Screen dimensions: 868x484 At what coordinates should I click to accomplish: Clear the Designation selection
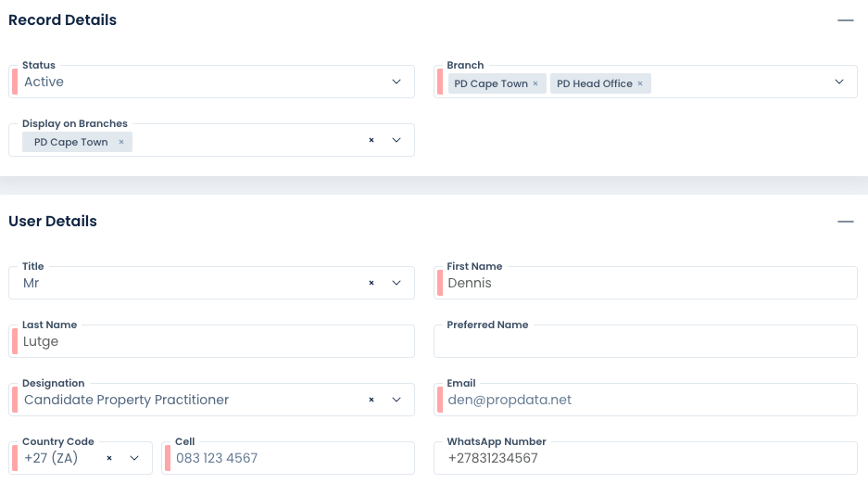(x=371, y=400)
